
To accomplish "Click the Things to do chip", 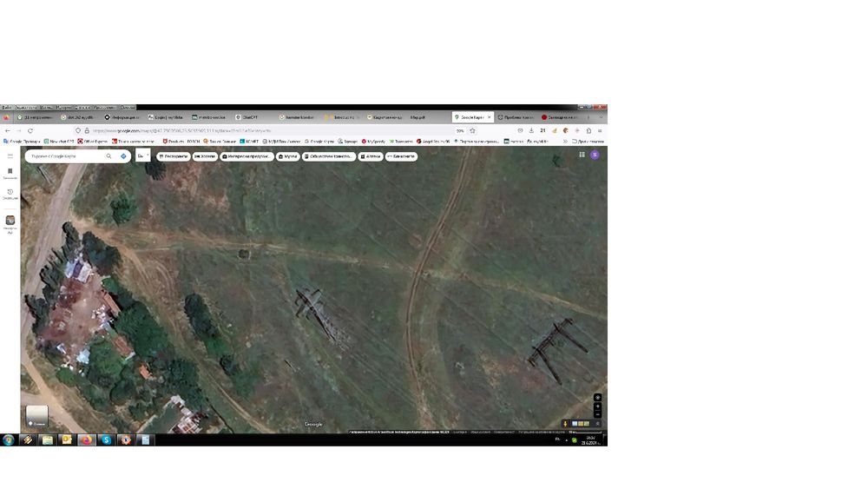I will [x=247, y=156].
